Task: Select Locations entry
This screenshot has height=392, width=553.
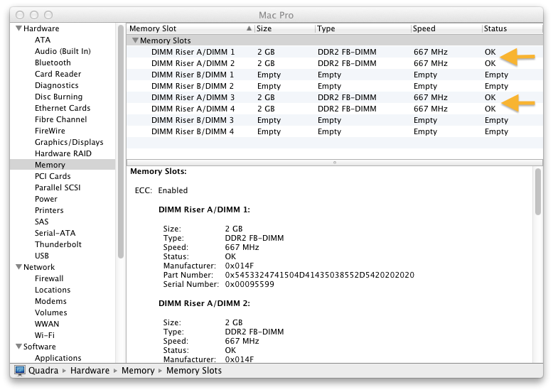Action: click(53, 290)
